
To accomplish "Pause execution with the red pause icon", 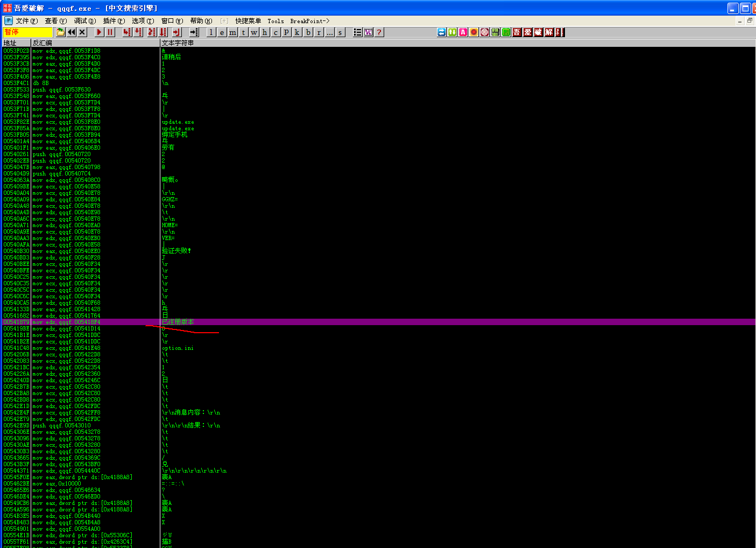I will [110, 32].
